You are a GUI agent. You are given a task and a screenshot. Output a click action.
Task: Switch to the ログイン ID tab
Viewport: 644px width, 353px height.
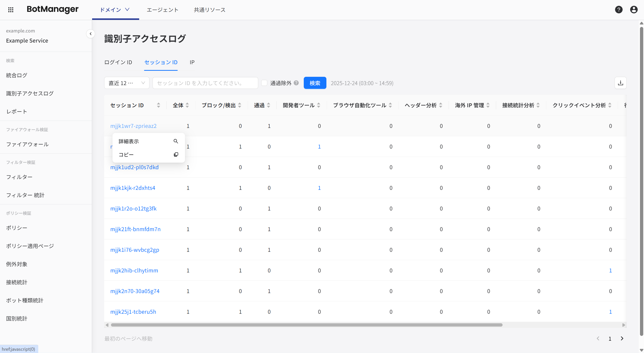[x=118, y=62]
